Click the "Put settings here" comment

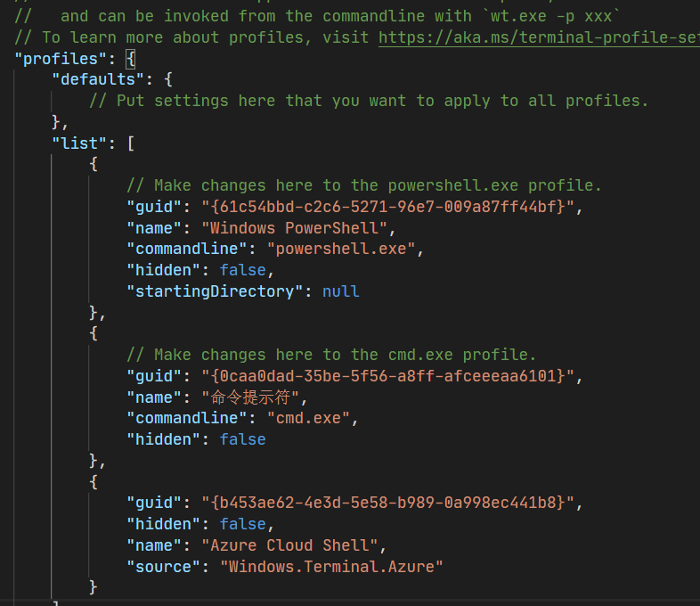tap(369, 101)
